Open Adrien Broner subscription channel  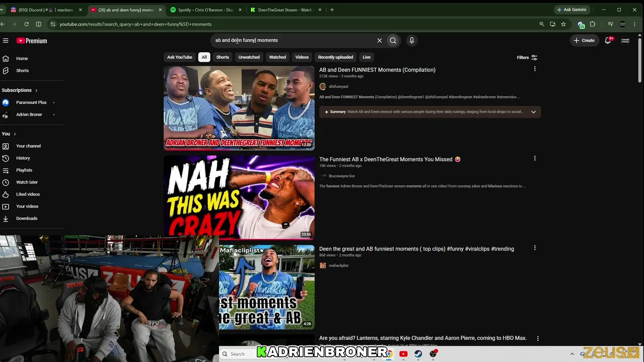[x=29, y=115]
